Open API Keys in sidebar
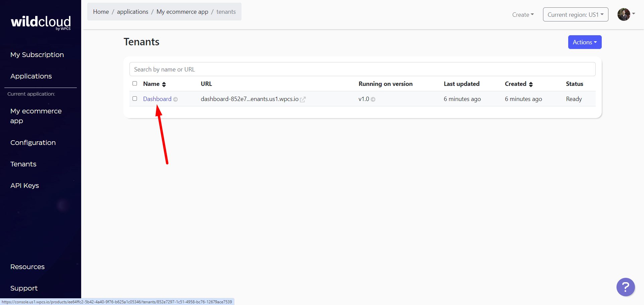 [x=24, y=186]
